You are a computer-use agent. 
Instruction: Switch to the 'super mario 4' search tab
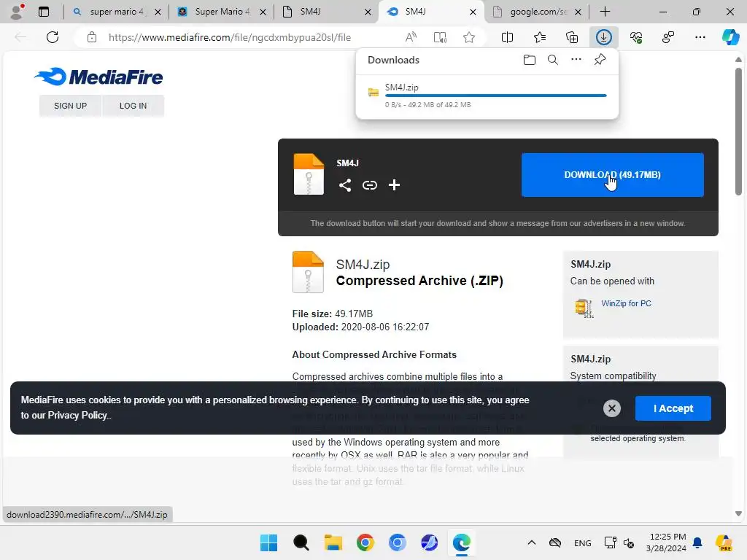[116, 12]
